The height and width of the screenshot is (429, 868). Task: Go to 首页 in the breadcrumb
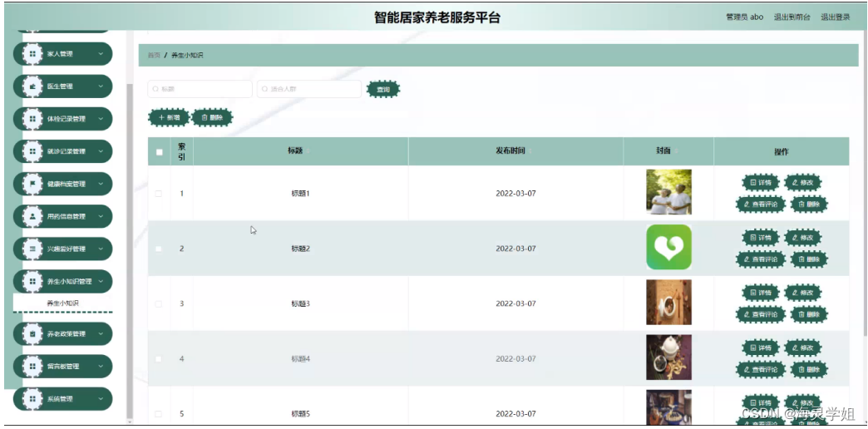coord(154,56)
